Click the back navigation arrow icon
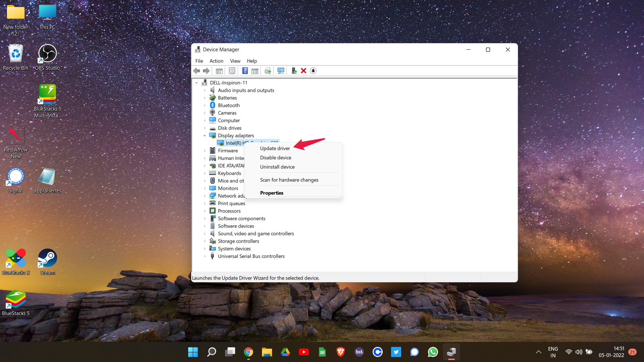Screen dimensions: 644x362 pyautogui.click(x=196, y=71)
